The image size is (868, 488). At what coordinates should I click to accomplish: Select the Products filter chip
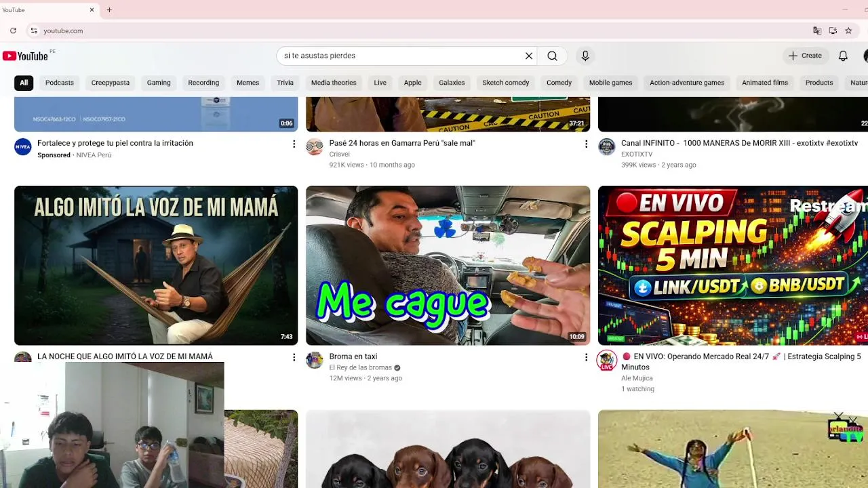(x=819, y=83)
